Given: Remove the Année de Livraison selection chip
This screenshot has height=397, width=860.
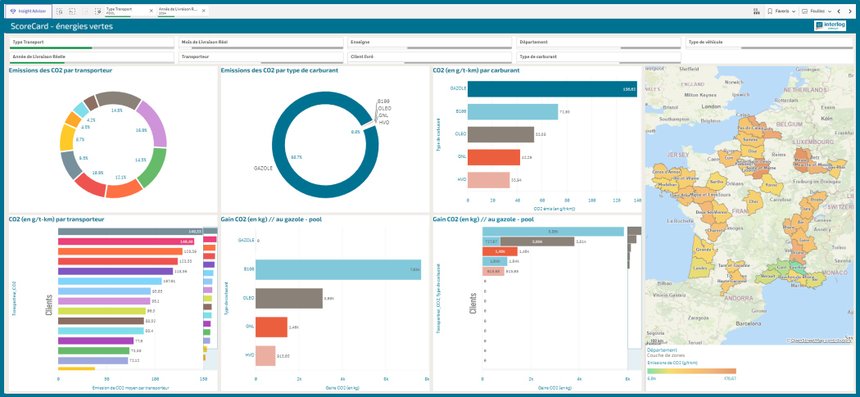Looking at the screenshot, I should pyautogui.click(x=203, y=10).
